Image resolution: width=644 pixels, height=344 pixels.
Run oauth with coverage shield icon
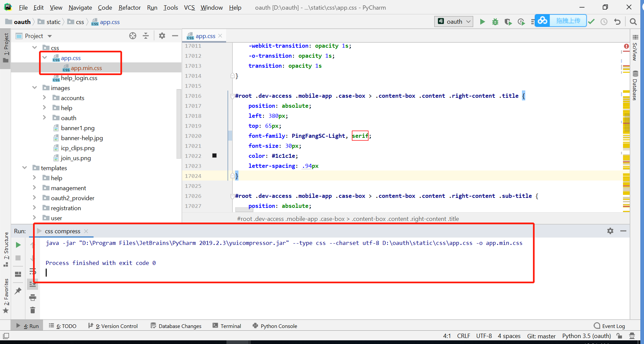tap(508, 22)
